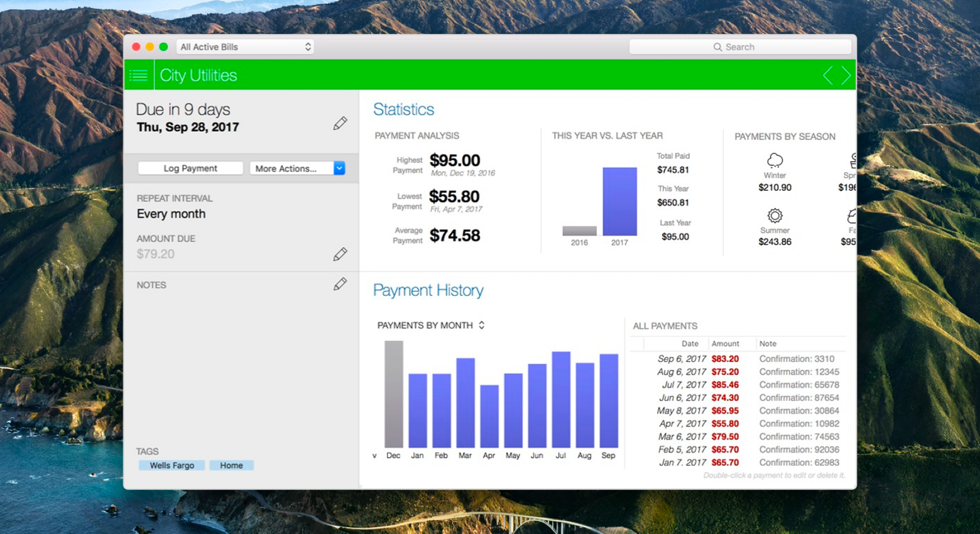Click the magnifying glass in the search bar
Screen dimensions: 980x534
(717, 46)
